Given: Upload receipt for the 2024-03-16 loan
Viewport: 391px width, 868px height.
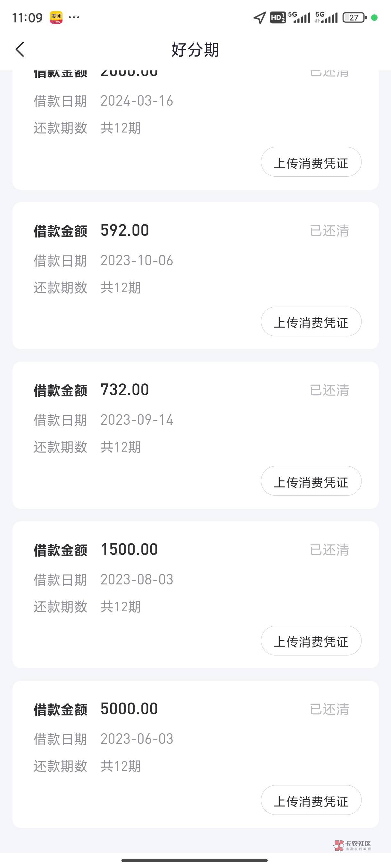Looking at the screenshot, I should (311, 162).
